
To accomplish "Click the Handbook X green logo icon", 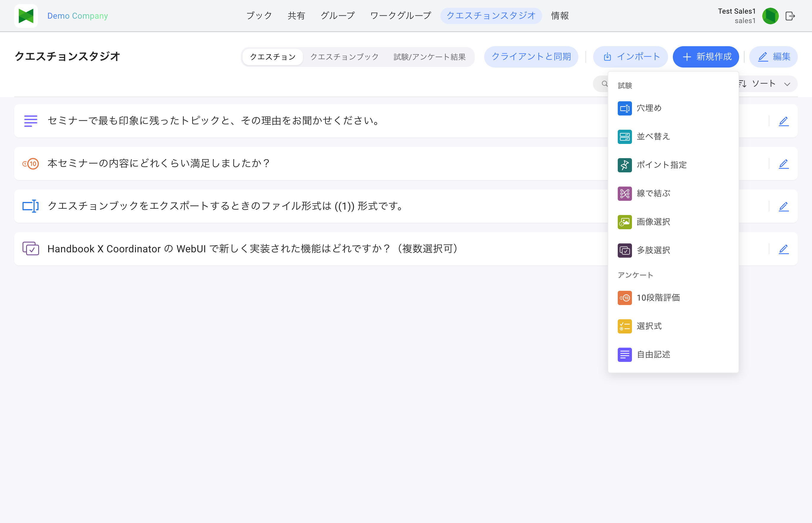I will 26,16.
